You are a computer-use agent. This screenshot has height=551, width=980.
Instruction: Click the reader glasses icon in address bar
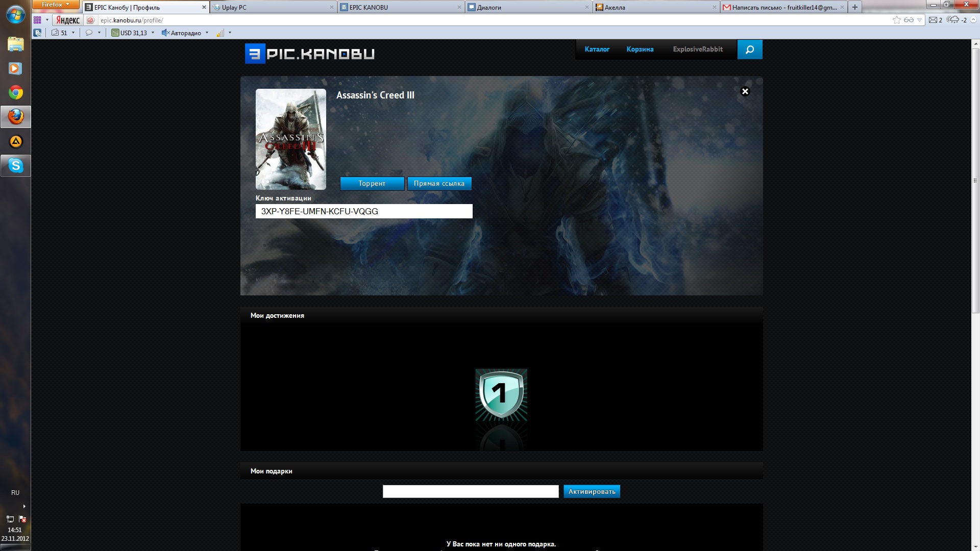tap(909, 20)
